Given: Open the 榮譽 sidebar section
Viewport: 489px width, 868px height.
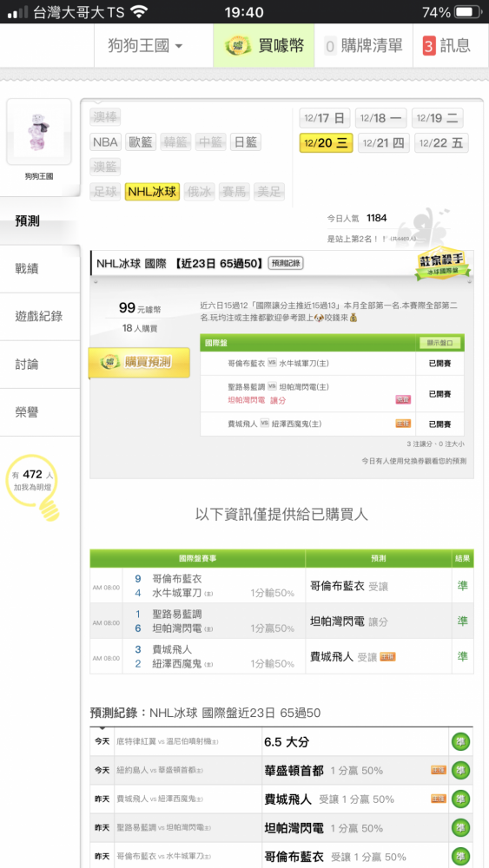Looking at the screenshot, I should [x=40, y=412].
